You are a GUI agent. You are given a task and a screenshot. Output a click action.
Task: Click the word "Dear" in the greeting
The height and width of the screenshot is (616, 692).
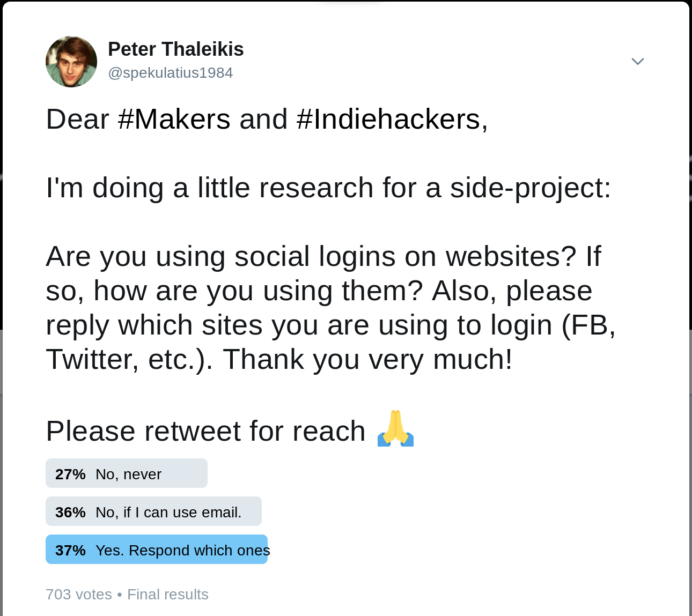point(77,119)
